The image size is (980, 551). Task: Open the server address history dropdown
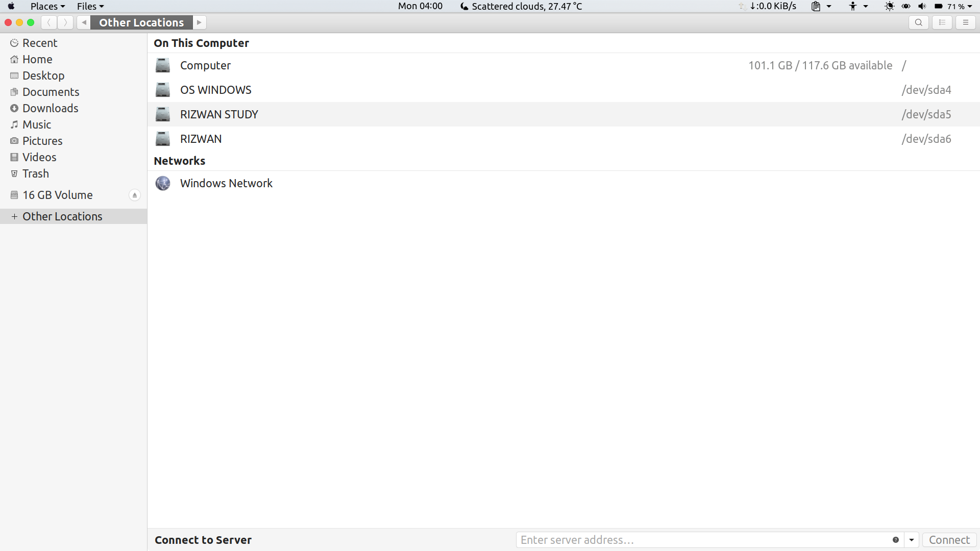point(912,540)
